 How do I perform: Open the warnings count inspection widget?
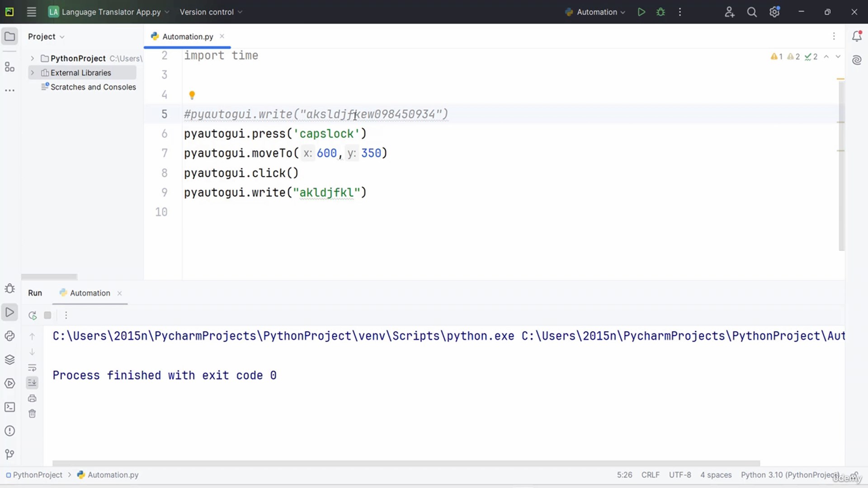tap(794, 56)
